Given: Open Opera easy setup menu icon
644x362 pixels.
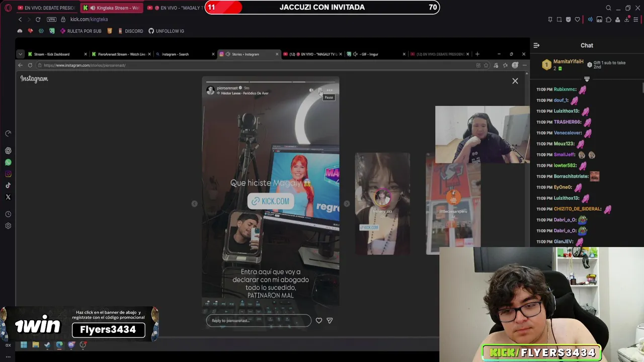Looking at the screenshot, I should point(636,20).
